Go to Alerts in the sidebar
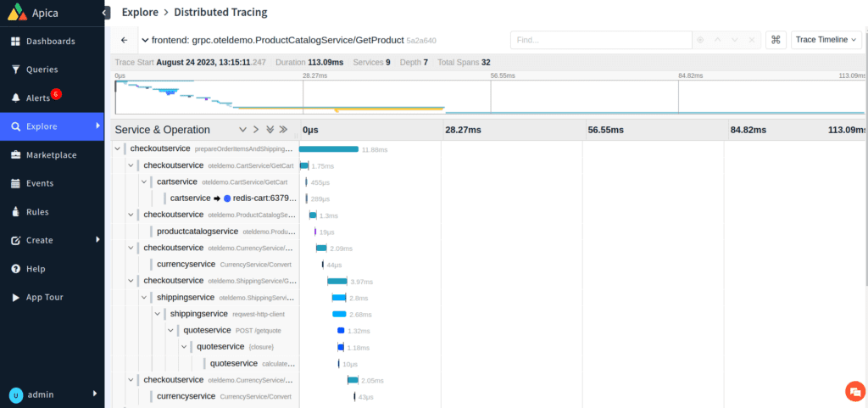 coord(38,98)
